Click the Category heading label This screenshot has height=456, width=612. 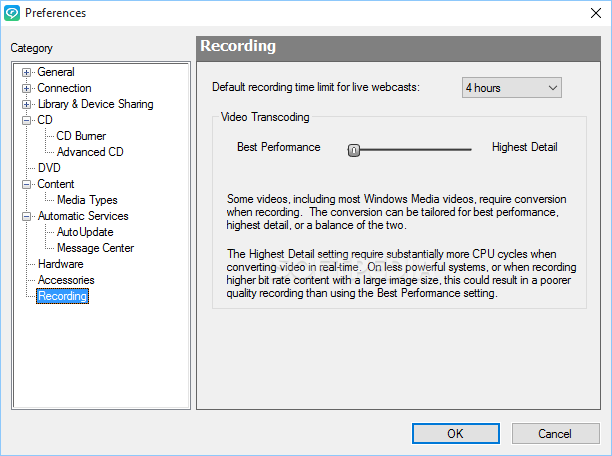[32, 48]
